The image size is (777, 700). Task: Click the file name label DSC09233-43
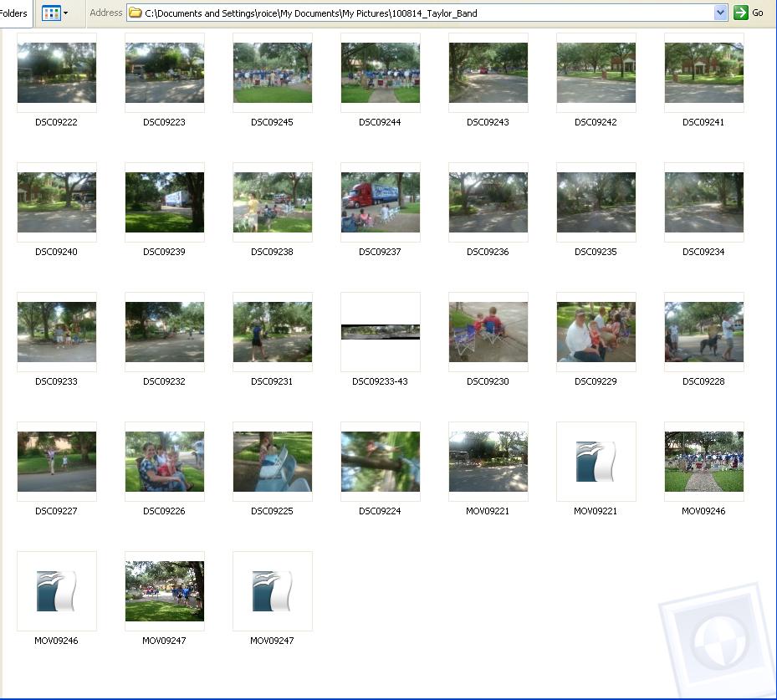[380, 381]
